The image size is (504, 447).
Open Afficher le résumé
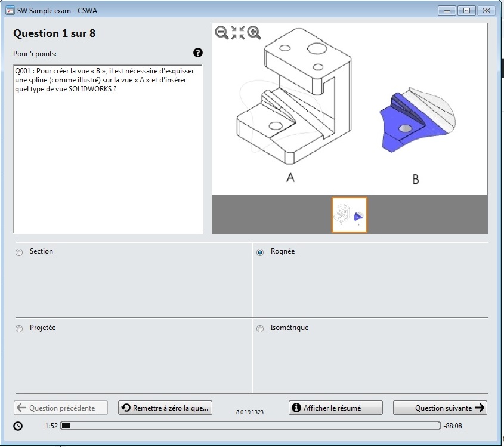tap(336, 408)
